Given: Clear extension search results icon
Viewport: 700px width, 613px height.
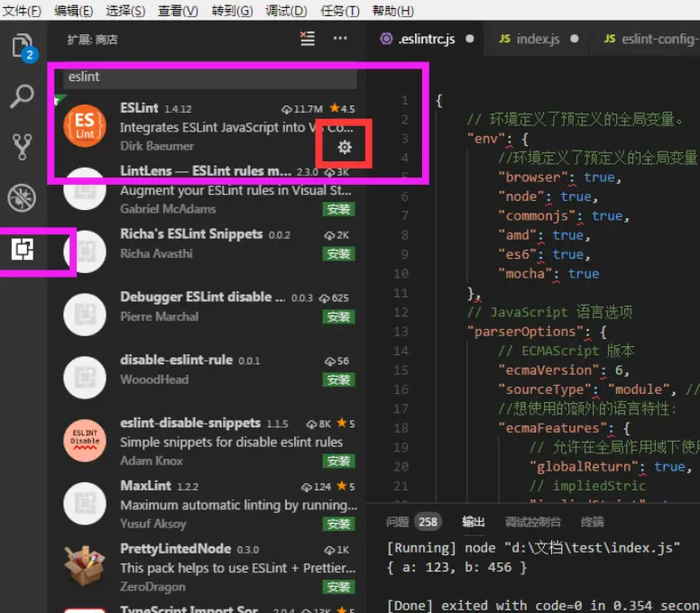Looking at the screenshot, I should (x=307, y=39).
